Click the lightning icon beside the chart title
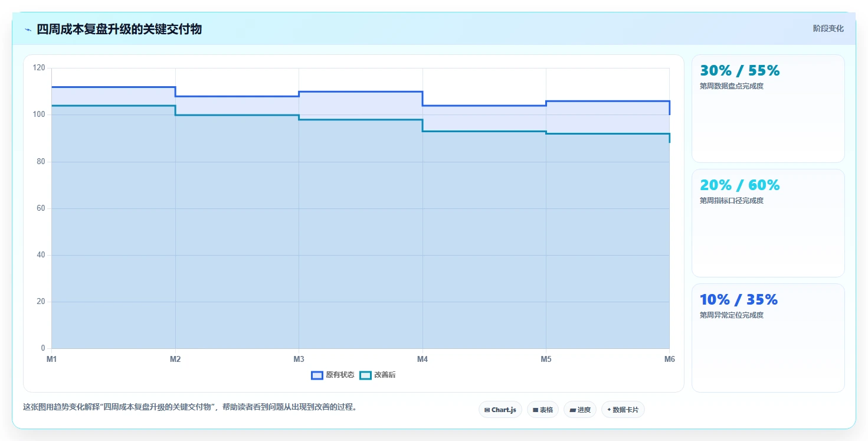The width and height of the screenshot is (868, 441). pos(28,30)
